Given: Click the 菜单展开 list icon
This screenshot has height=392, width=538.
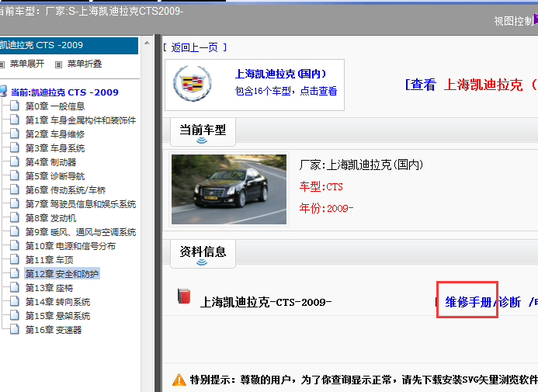Looking at the screenshot, I should coord(2,64).
